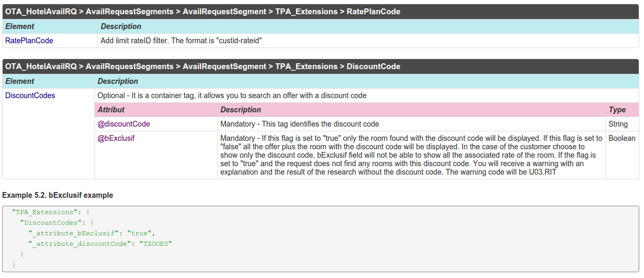Image resolution: width=644 pixels, height=278 pixels.
Task: Click the Boolean type cell
Action: (622, 138)
